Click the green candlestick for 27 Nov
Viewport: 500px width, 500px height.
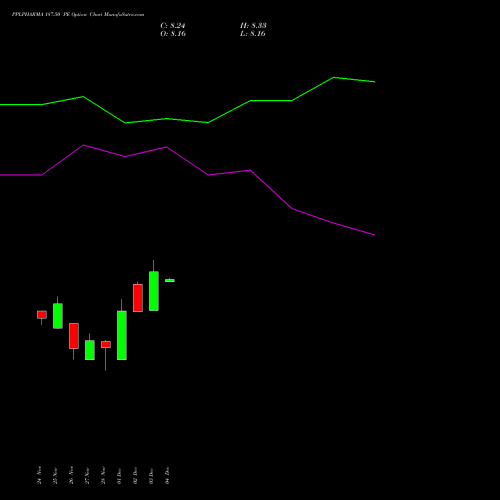pos(90,350)
